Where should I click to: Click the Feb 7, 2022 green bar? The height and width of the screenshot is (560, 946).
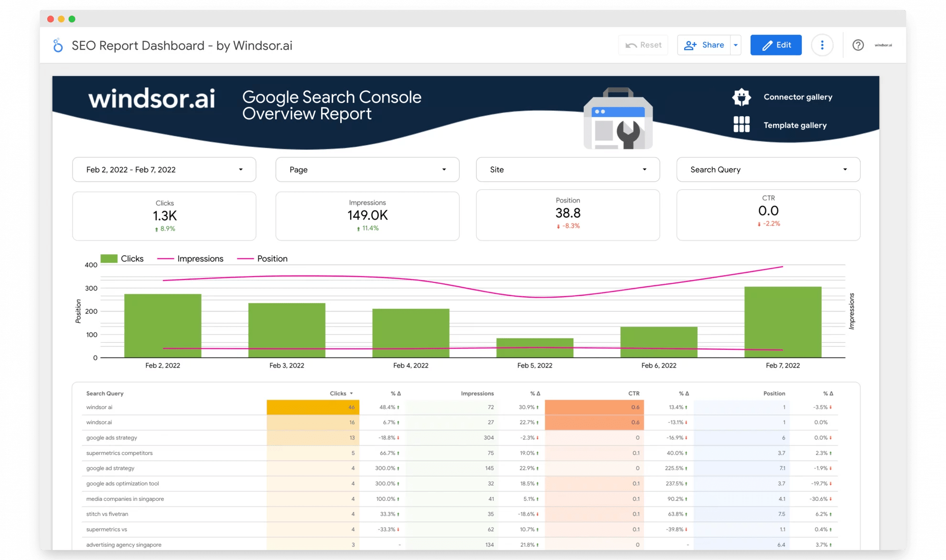(x=783, y=322)
